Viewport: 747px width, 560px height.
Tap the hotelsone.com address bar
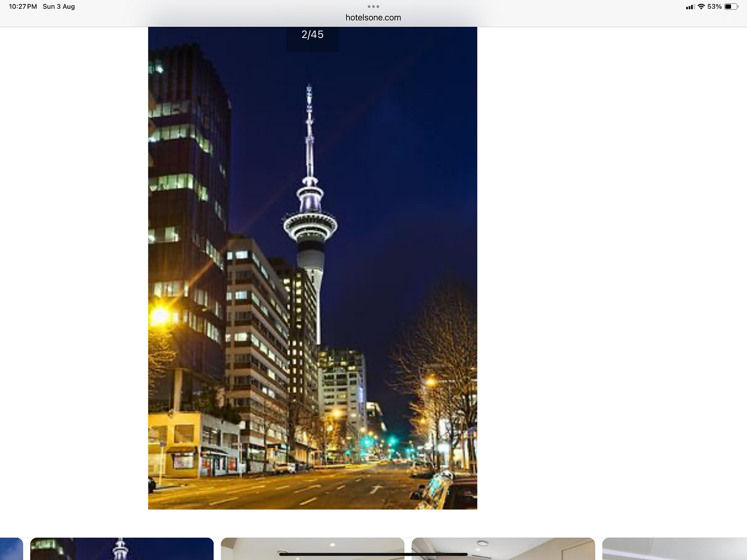pyautogui.click(x=373, y=17)
